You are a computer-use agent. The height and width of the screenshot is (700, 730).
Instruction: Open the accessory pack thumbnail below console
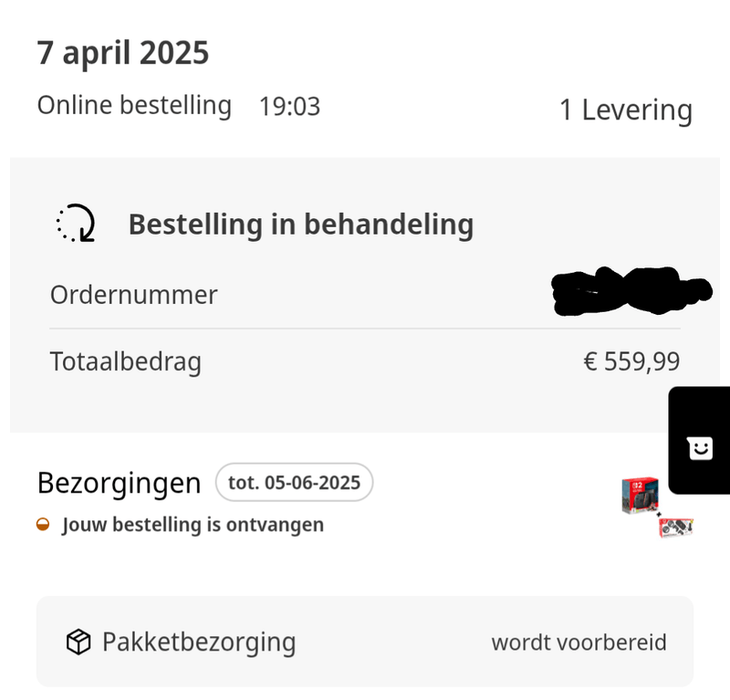(676, 527)
